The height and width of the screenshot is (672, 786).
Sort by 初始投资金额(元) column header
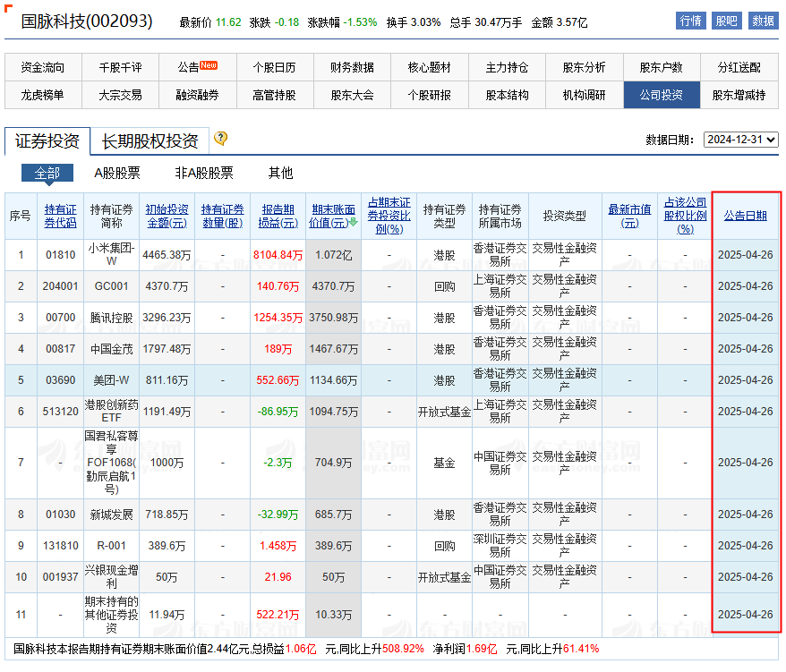tap(167, 217)
